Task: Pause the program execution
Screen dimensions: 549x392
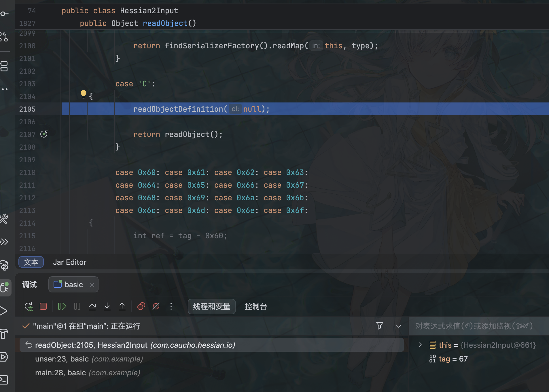Action: (x=77, y=307)
